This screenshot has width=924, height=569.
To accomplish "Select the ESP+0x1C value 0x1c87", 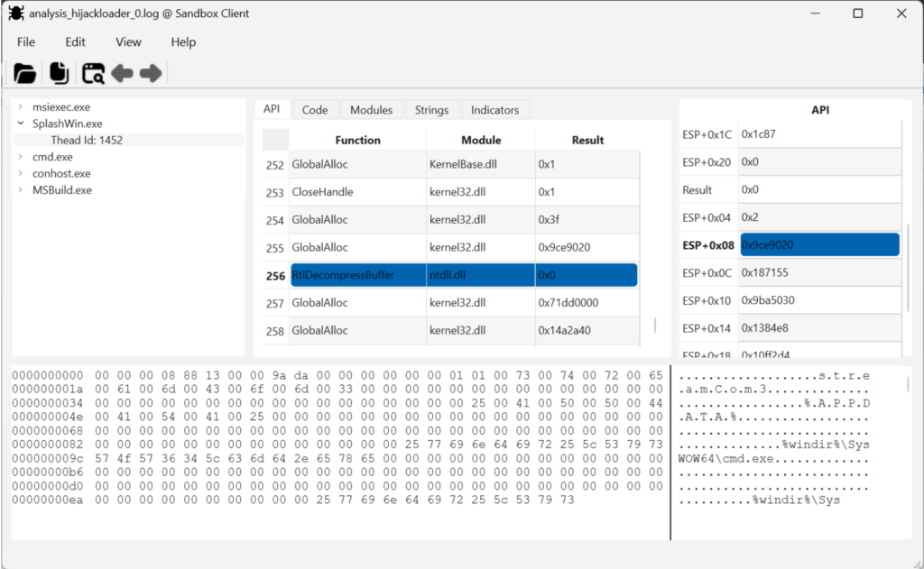I will 819,134.
